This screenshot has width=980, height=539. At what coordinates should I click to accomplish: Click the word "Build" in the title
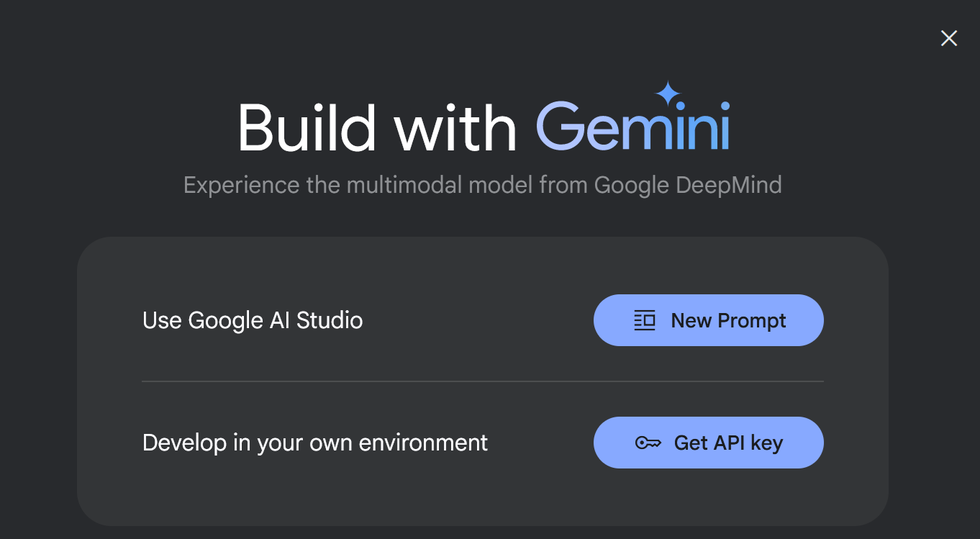tap(306, 129)
